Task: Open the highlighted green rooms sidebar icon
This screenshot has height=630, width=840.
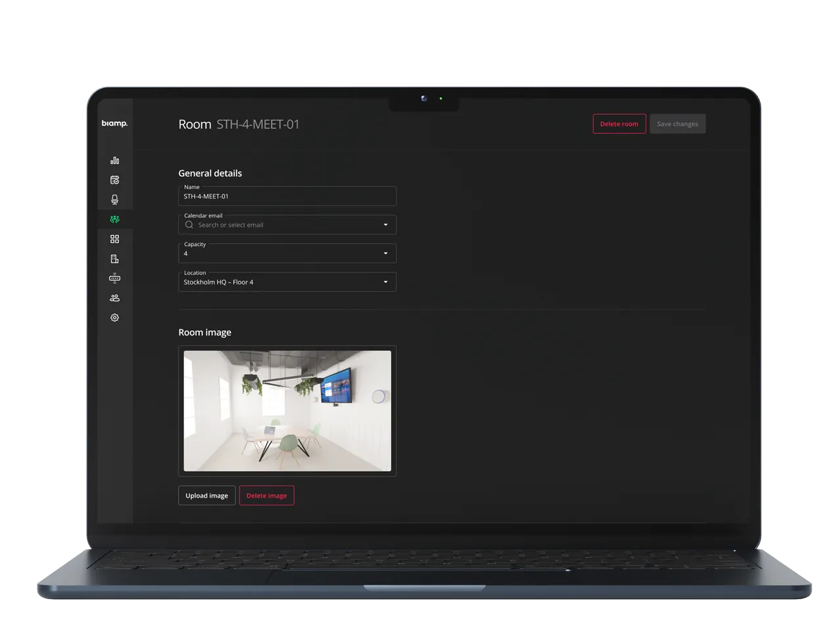Action: pos(115,219)
